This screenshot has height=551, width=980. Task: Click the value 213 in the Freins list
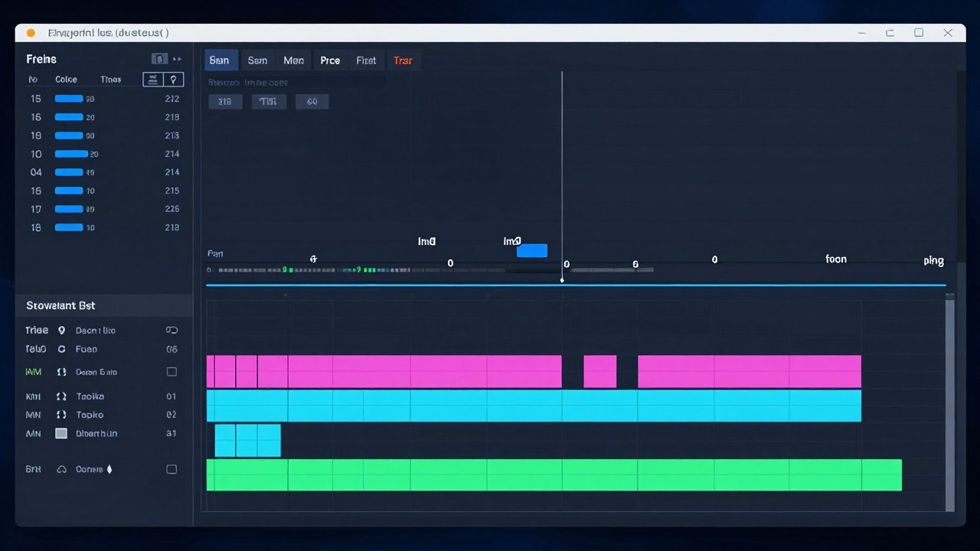172,135
